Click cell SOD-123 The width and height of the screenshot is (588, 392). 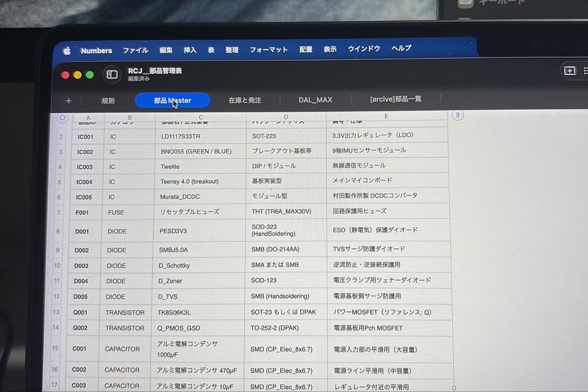286,281
